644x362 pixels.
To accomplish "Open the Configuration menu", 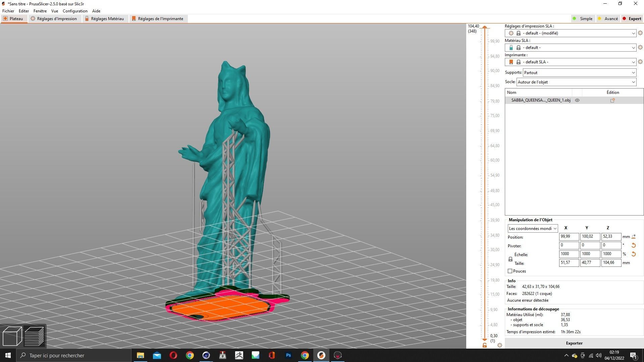I will tap(75, 11).
